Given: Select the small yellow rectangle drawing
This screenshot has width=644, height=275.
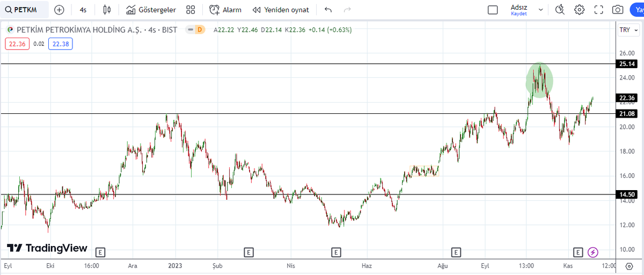Looking at the screenshot, I should pyautogui.click(x=425, y=171).
